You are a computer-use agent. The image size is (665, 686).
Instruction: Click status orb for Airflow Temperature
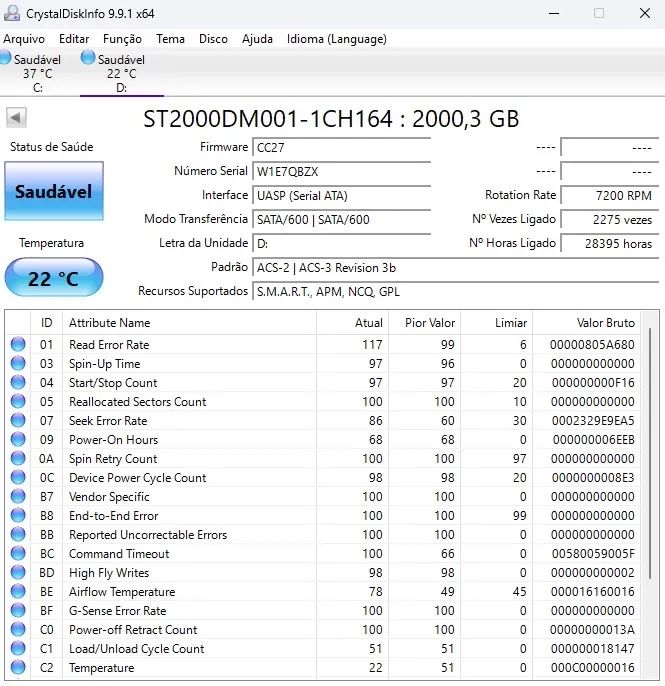coord(18,592)
